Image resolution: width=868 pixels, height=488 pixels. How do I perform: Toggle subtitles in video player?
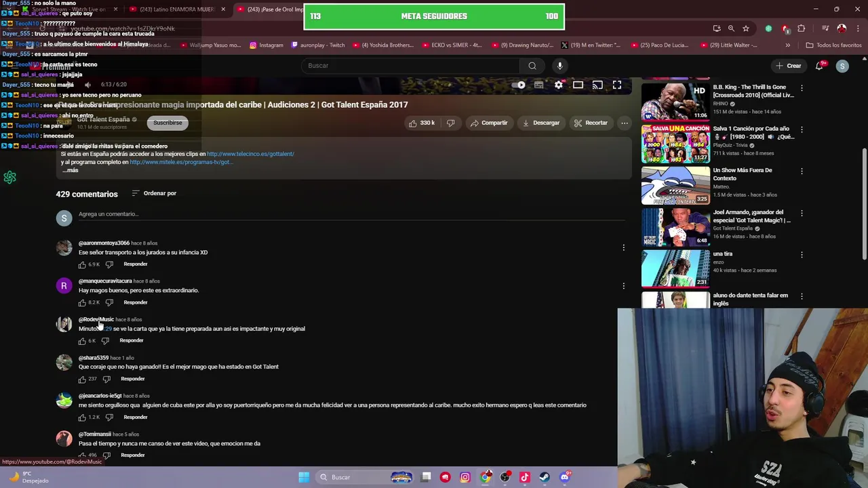click(x=538, y=85)
